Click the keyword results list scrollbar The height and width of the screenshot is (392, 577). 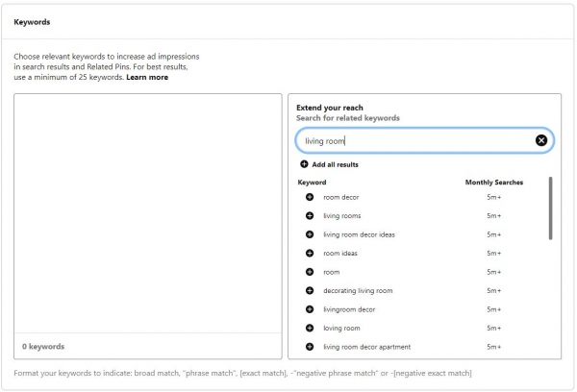tap(550, 207)
